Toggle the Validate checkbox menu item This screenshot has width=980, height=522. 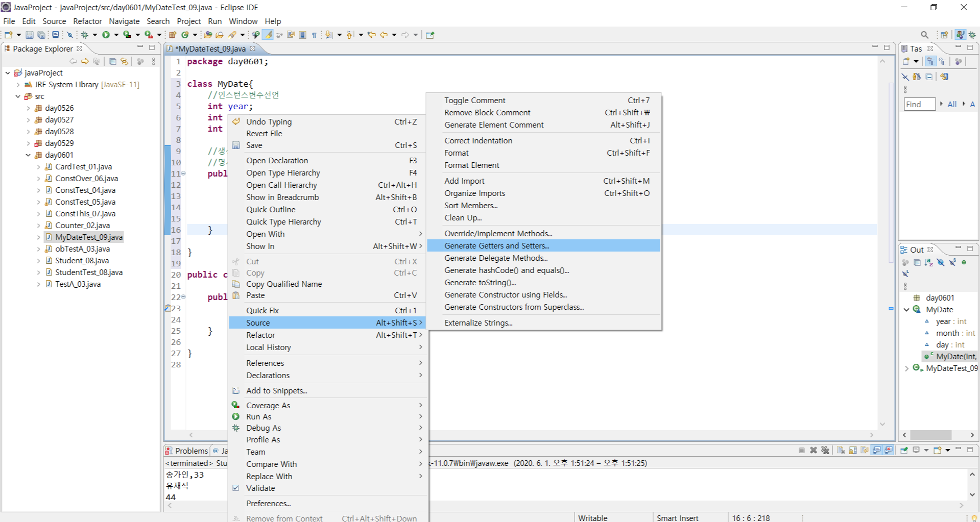pos(235,488)
